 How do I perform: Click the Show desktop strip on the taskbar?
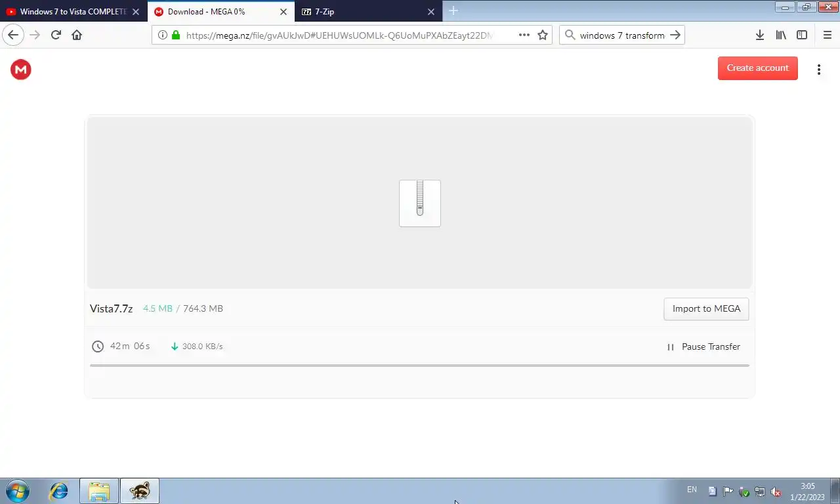(835, 491)
